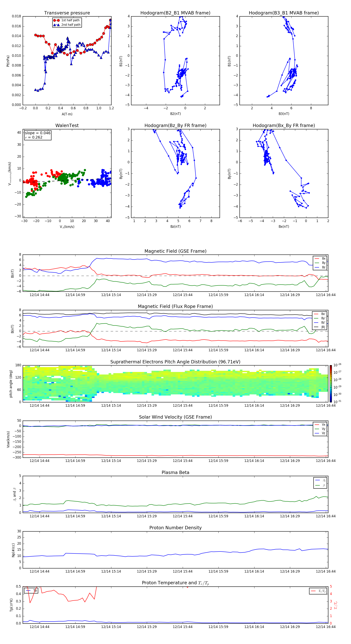Viewport: 351px width, 644px height.
Task: Click the "Pt(nPa)" y-axis label
Action: pyautogui.click(x=8, y=61)
